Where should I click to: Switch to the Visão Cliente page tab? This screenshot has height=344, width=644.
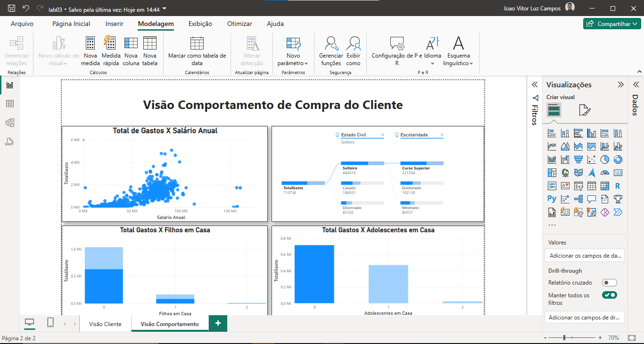pos(105,324)
